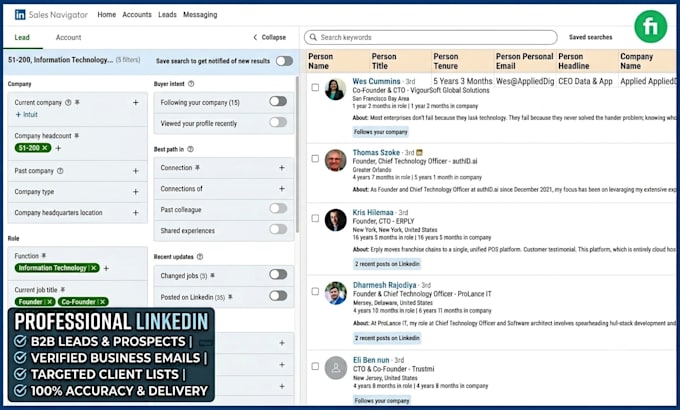Remove the 51-200 headcount chip
This screenshot has height=410, width=680.
click(45, 148)
